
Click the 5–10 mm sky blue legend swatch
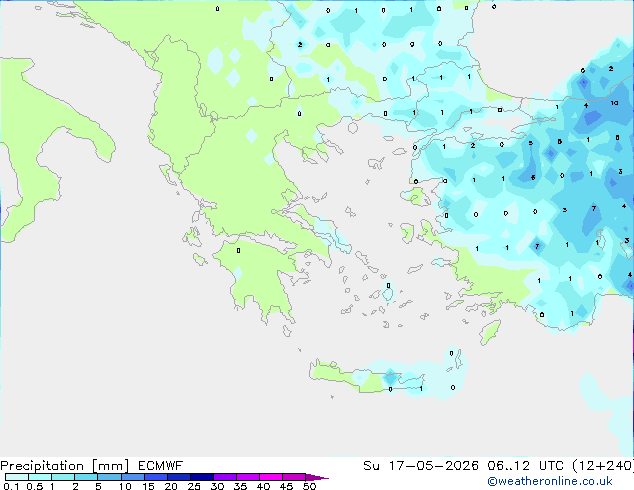tap(109, 477)
